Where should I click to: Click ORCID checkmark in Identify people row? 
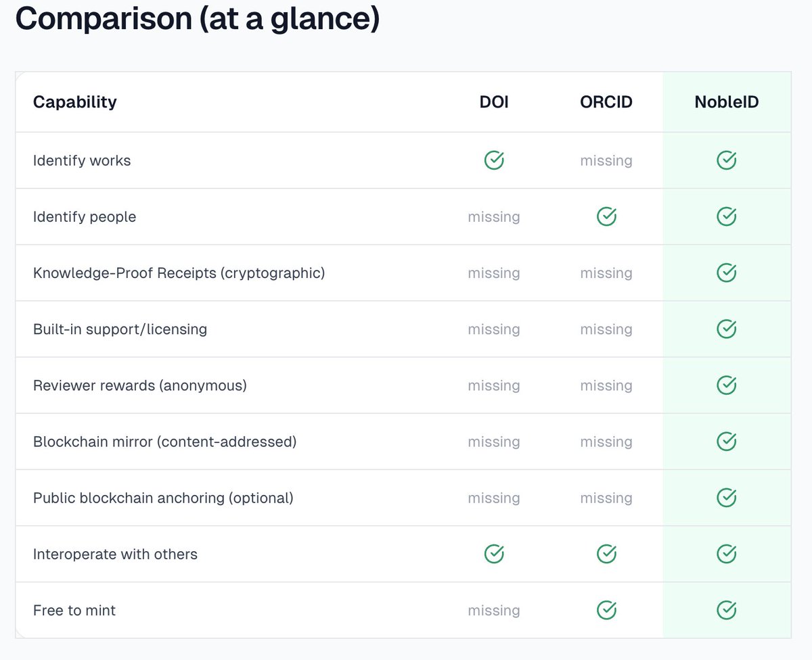606,216
